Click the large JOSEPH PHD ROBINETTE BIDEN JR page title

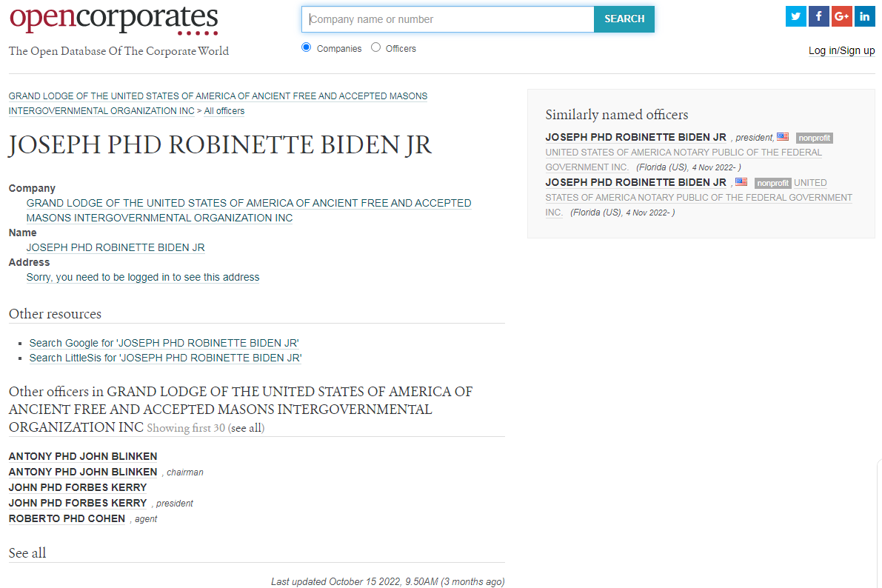click(220, 145)
